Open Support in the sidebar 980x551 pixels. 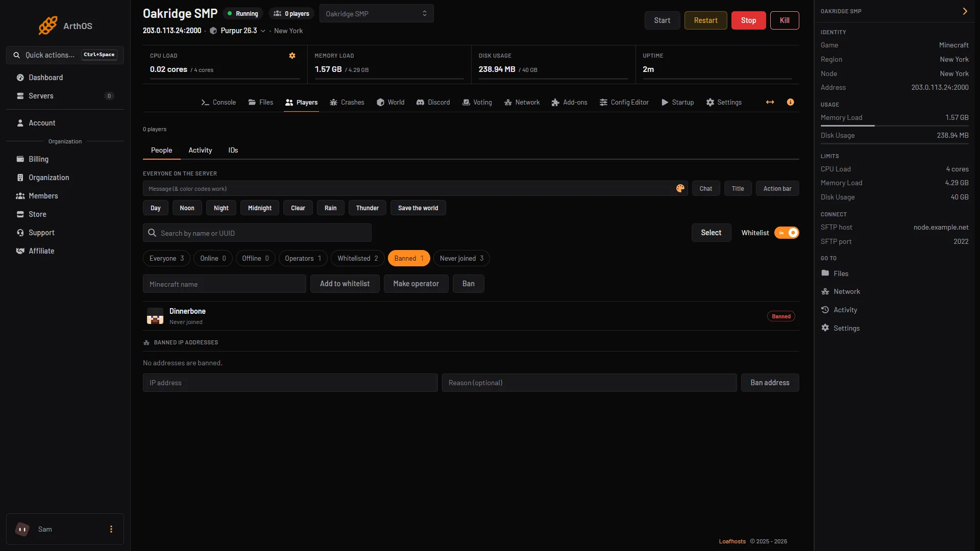coord(65,233)
